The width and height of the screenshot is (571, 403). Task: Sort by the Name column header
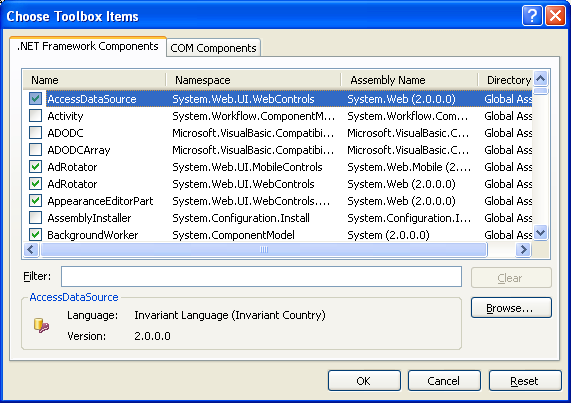click(95, 80)
